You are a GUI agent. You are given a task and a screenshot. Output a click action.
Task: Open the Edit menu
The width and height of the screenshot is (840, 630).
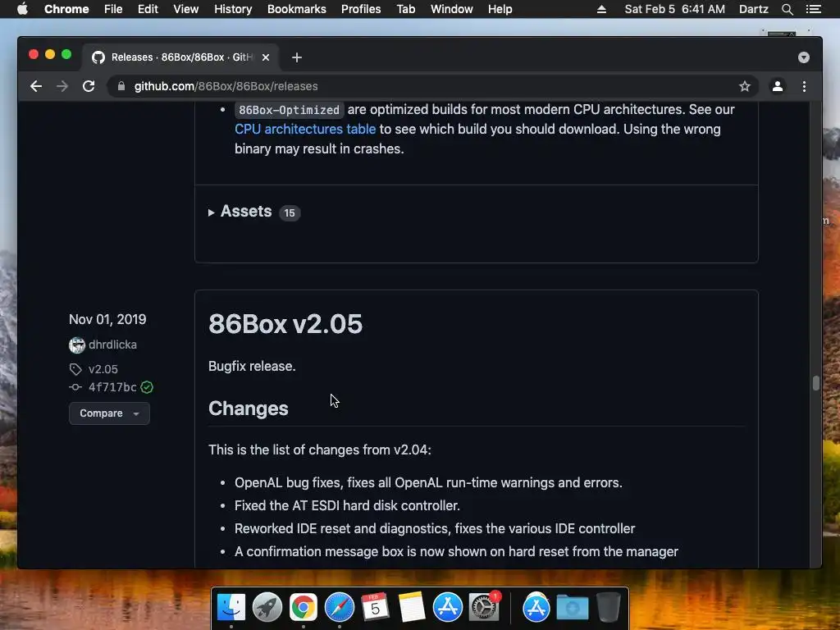[148, 9]
